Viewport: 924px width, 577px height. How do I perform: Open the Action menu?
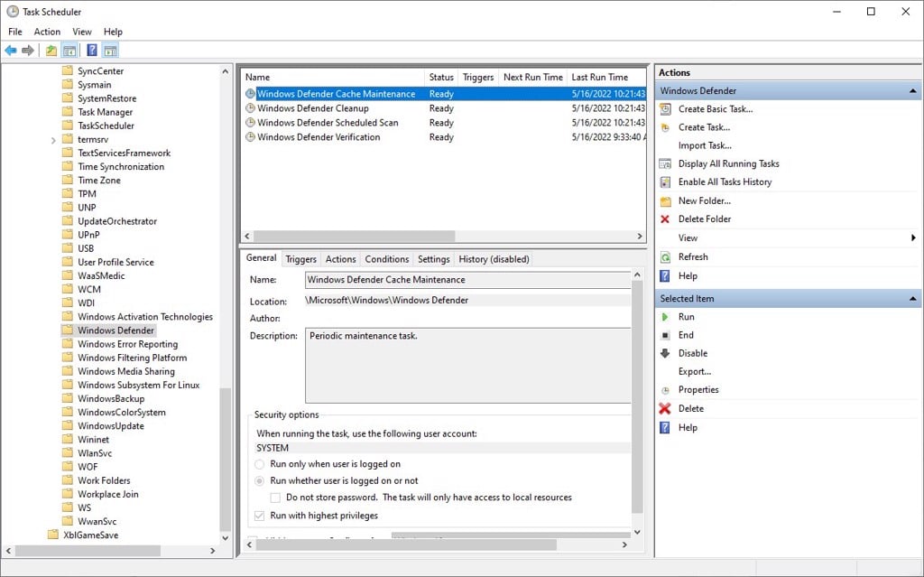tap(47, 32)
